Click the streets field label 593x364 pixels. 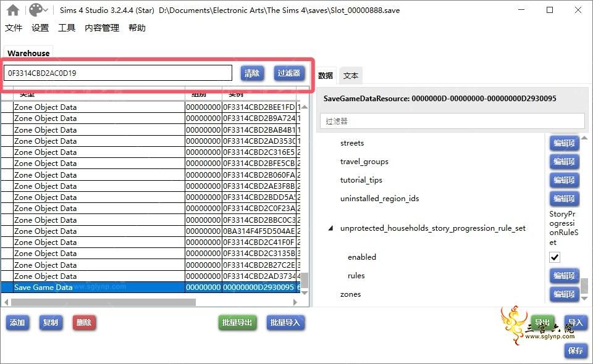[352, 143]
